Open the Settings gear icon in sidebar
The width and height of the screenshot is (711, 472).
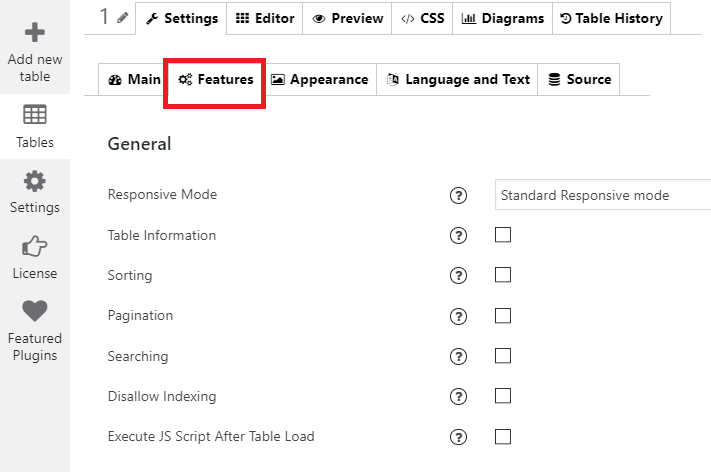pyautogui.click(x=34, y=181)
